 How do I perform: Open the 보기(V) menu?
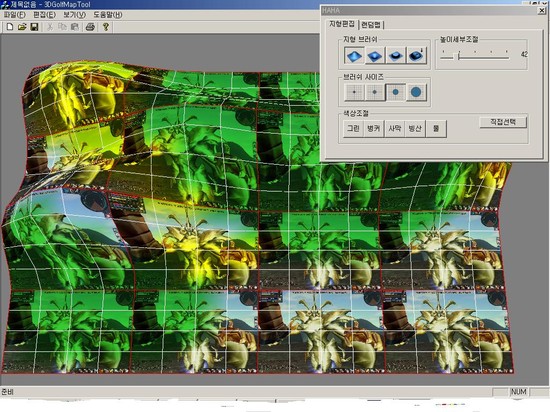tap(74, 15)
